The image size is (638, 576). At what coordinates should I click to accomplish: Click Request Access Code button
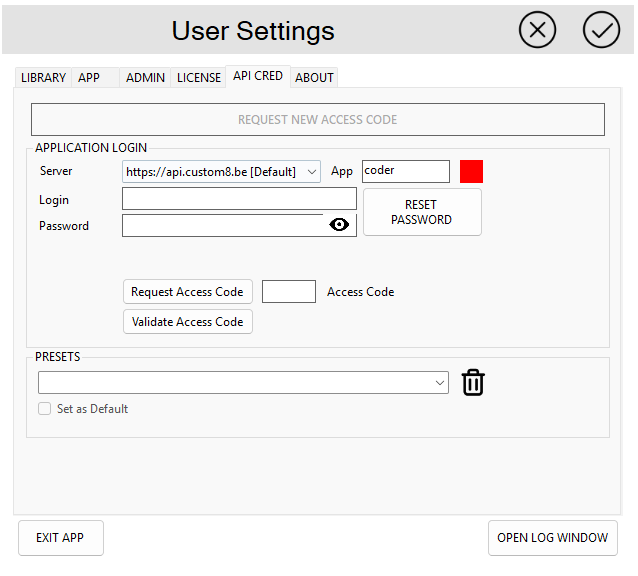tap(188, 292)
